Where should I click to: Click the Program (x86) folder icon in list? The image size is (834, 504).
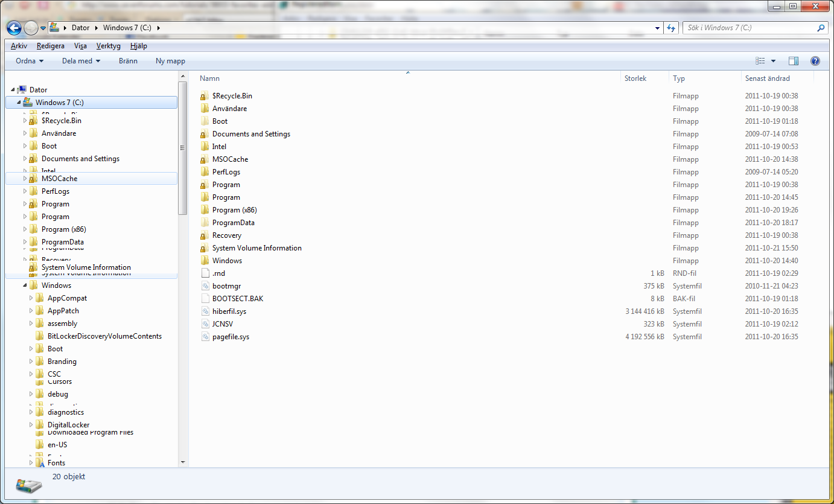coord(205,210)
